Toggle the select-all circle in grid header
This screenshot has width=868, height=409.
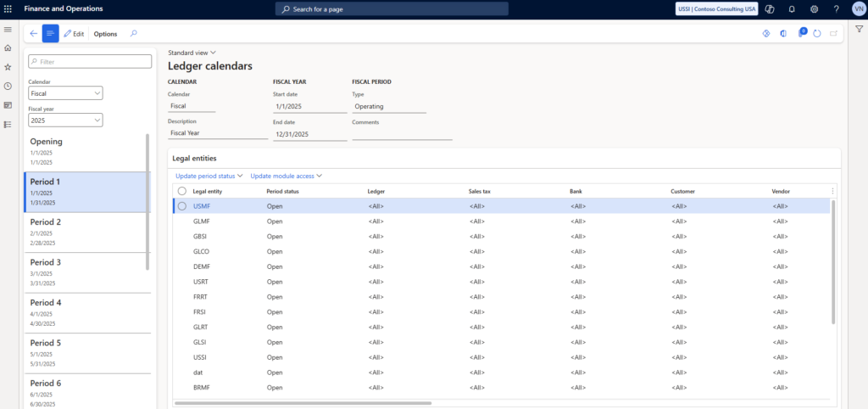pos(181,192)
